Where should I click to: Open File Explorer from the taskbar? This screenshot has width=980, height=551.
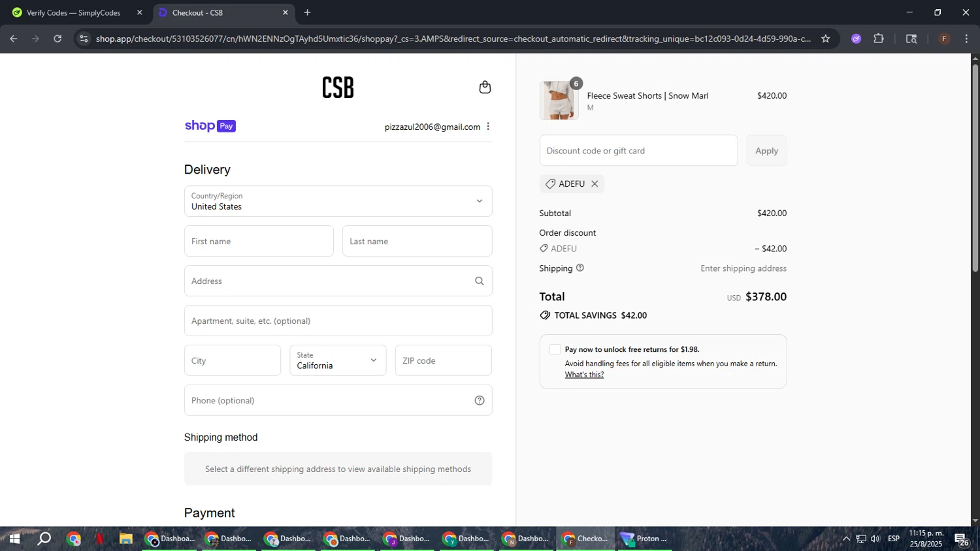(x=126, y=539)
